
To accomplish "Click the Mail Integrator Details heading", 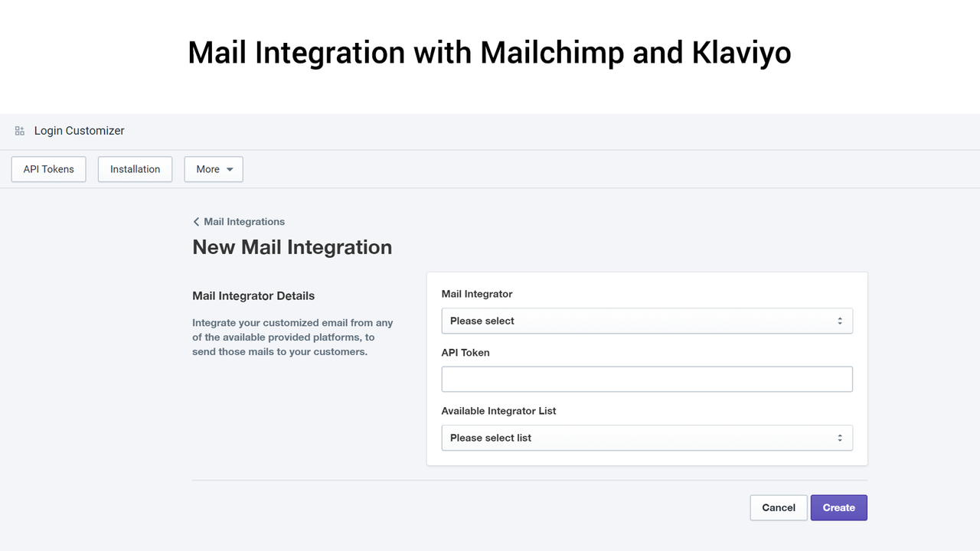I will [253, 295].
